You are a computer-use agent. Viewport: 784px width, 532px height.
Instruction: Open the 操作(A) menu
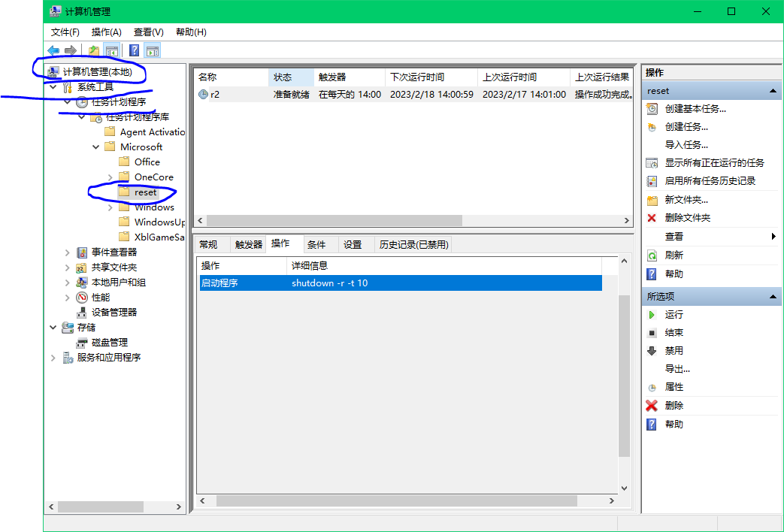107,32
